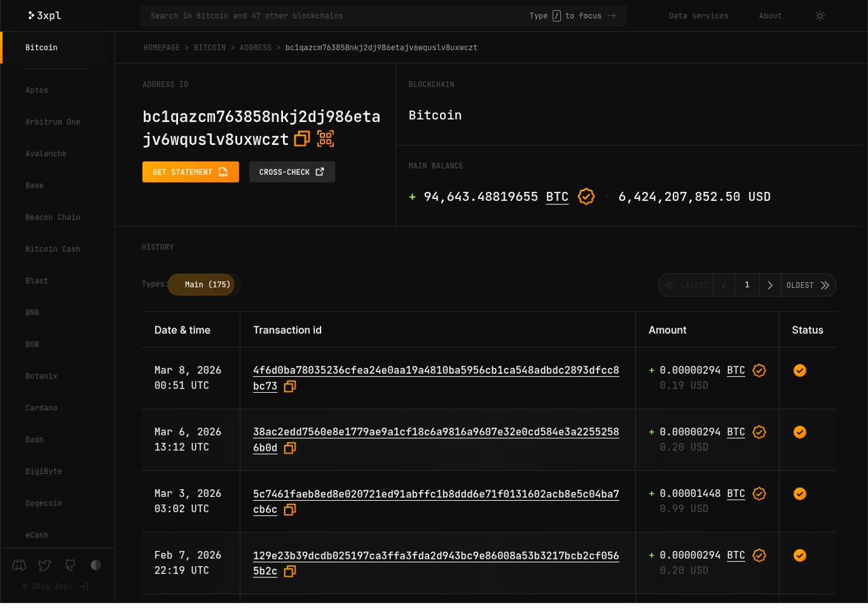868x609 pixels.
Task: Go to the next page with the chevron
Action: tap(770, 285)
